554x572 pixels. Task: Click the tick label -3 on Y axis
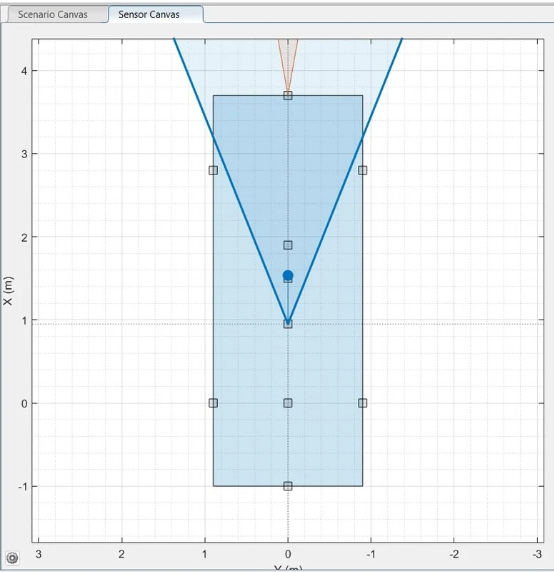[x=537, y=554]
